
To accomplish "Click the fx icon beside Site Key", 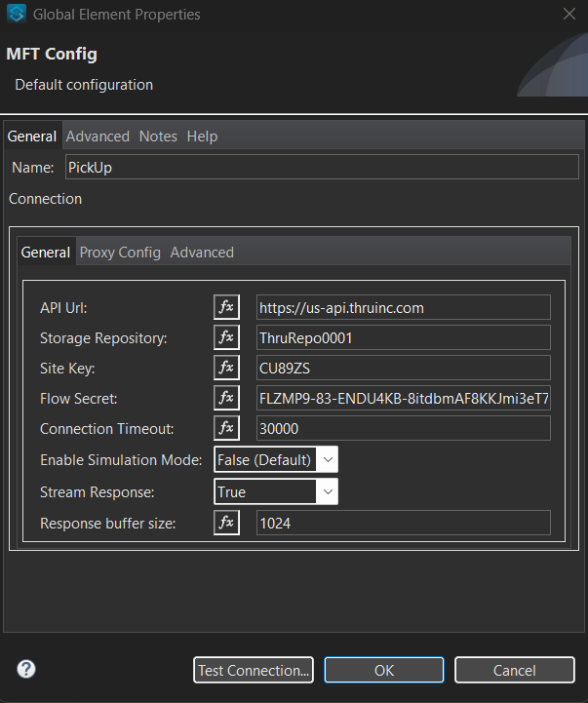I will (226, 368).
